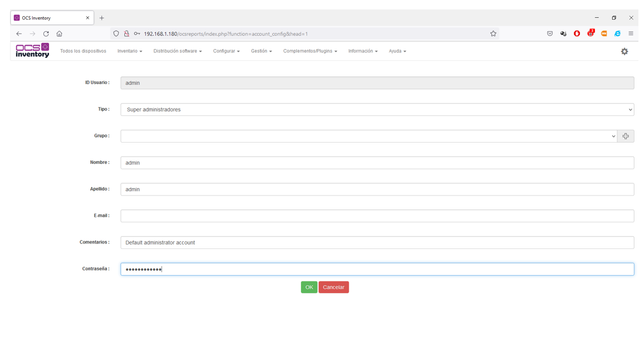The image size is (644, 337).
Task: Click the insecure connection padlock icon
Action: [126, 33]
